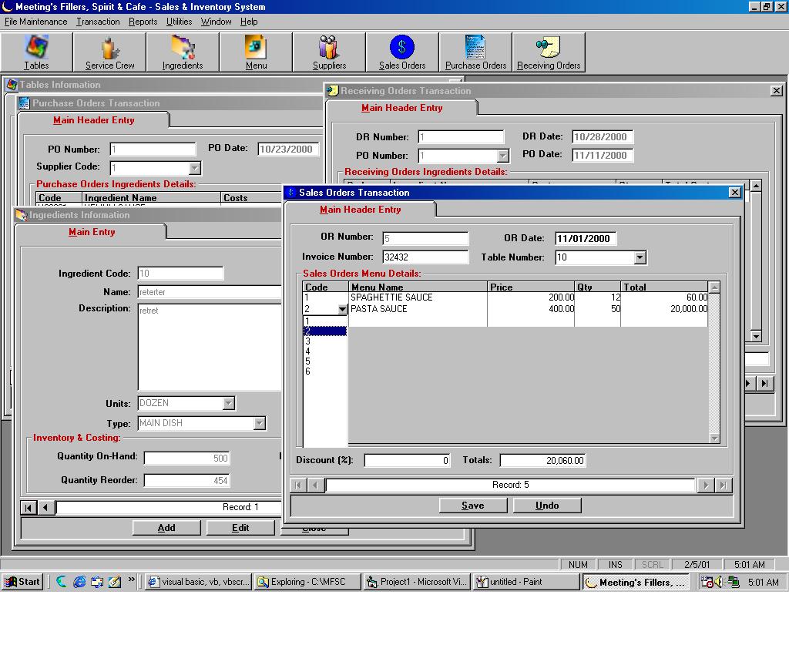Click the Menu toolbar icon
Viewport: 789px width, 672px height.
pos(256,52)
